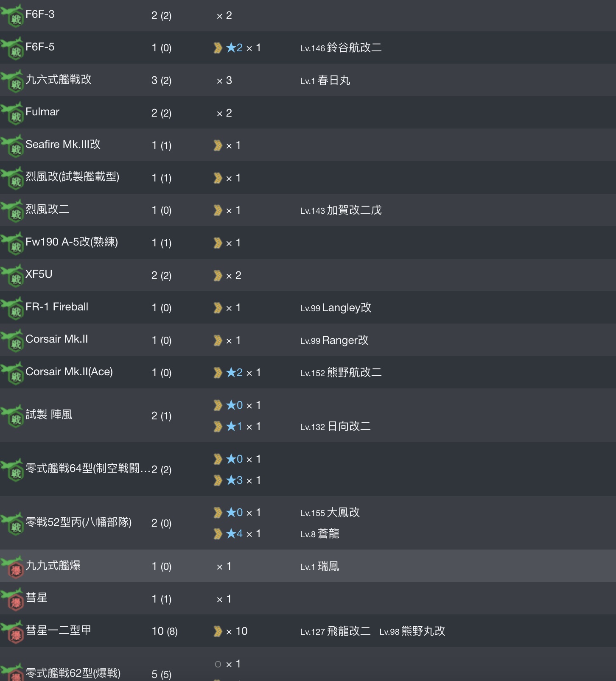
Task: Click the truncated 零式艦戦64型 equipment name
Action: [88, 468]
